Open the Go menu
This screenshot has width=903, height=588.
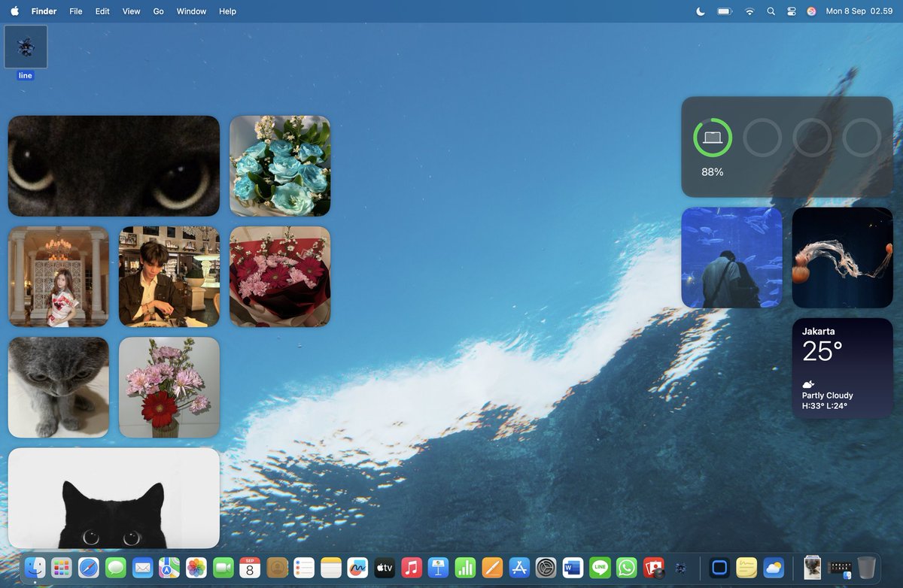(x=158, y=11)
